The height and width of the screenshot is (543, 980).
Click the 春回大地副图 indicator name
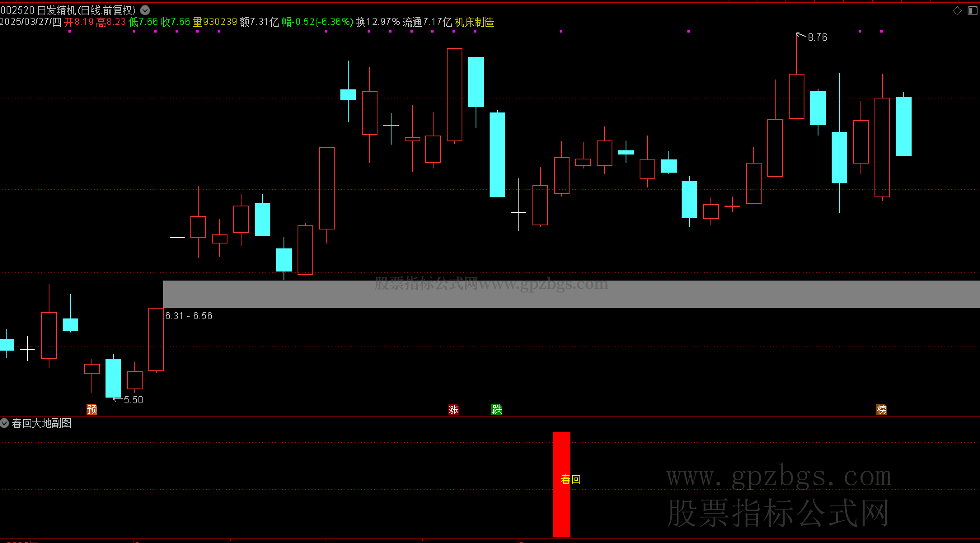pyautogui.click(x=42, y=423)
